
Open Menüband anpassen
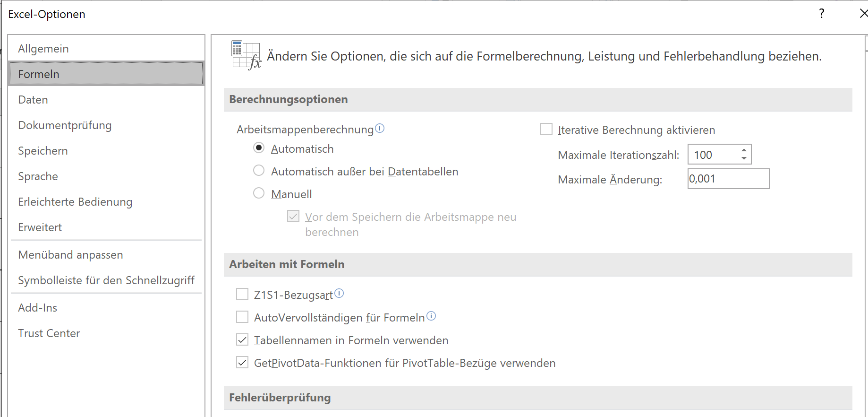[x=106, y=255]
